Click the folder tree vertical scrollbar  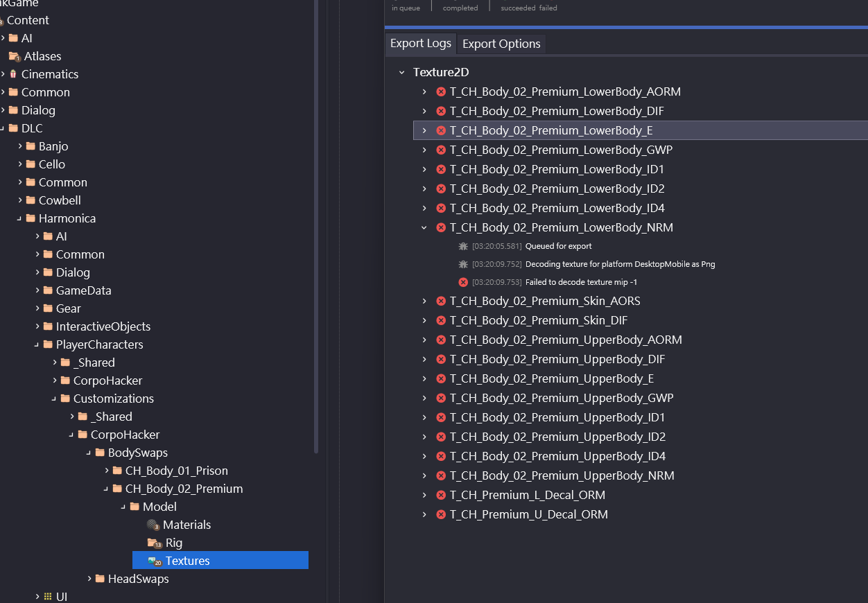(316, 227)
